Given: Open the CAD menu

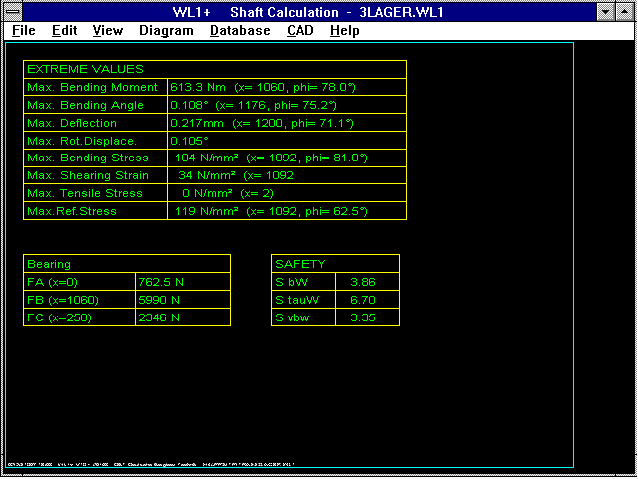Looking at the screenshot, I should (300, 30).
